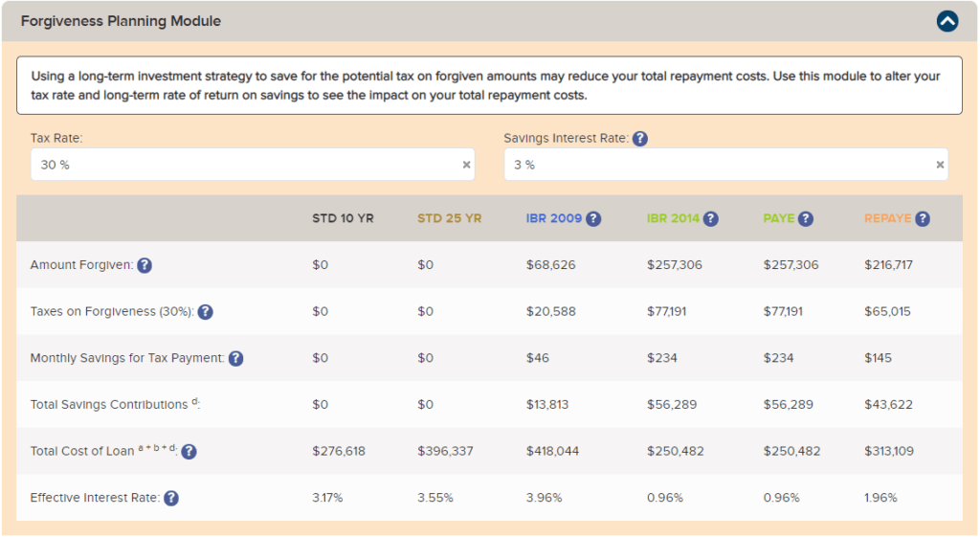Click the PAYE help question mark

point(806,219)
